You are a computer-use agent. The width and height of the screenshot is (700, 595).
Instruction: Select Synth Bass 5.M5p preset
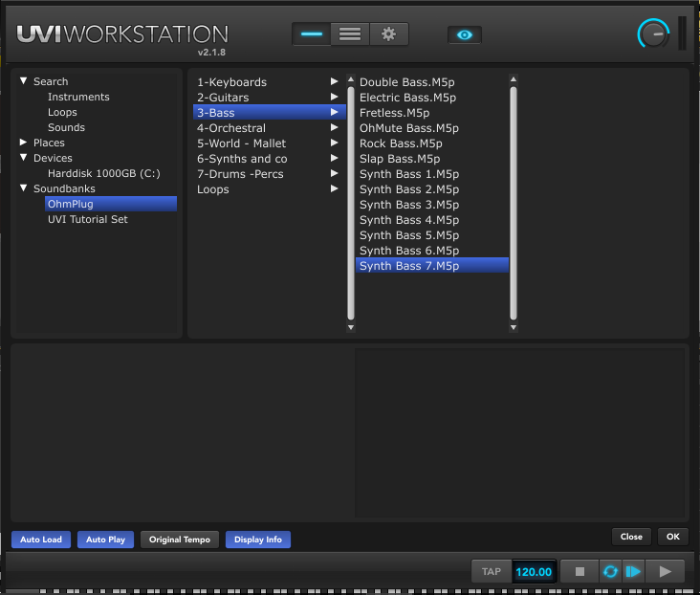click(431, 235)
